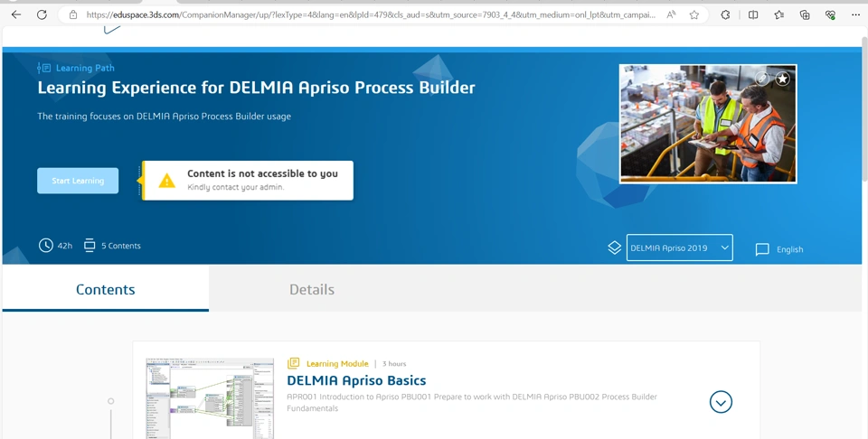The width and height of the screenshot is (868, 439).
Task: Click the '5 Contents' label
Action: click(120, 246)
